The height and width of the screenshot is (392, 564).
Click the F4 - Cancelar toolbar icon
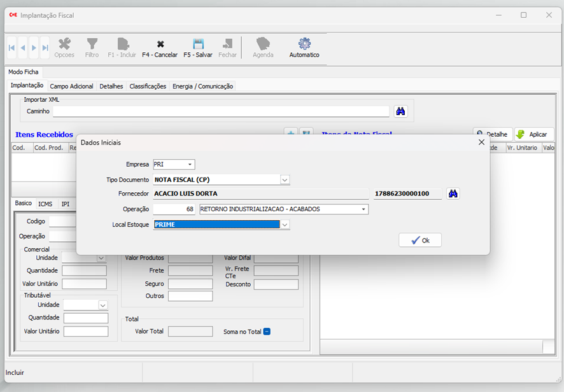coord(160,45)
